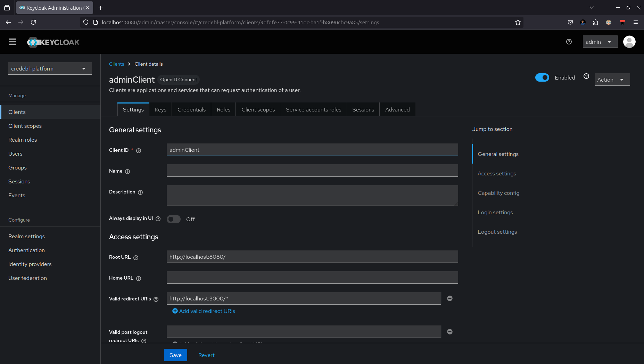
Task: Remove the localhost:3000 valid redirect URI
Action: click(449, 298)
